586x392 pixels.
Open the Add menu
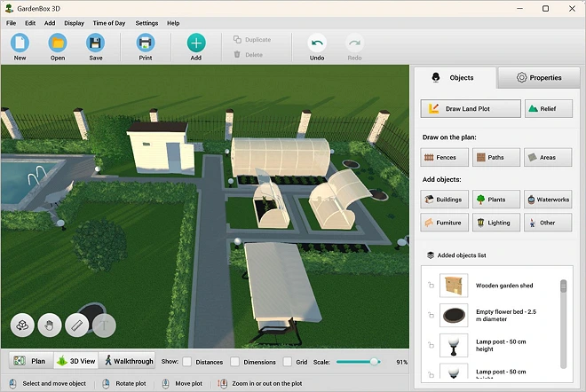(50, 23)
